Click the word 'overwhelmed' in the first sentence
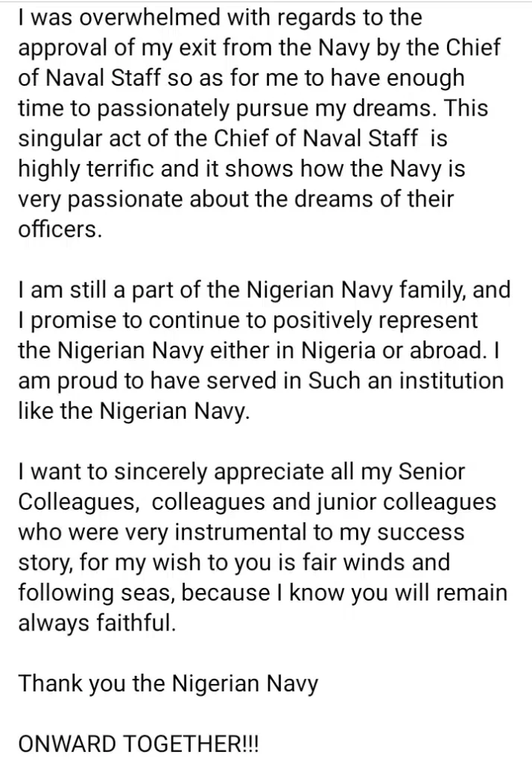Viewport: 532px width, 763px height. (x=148, y=18)
